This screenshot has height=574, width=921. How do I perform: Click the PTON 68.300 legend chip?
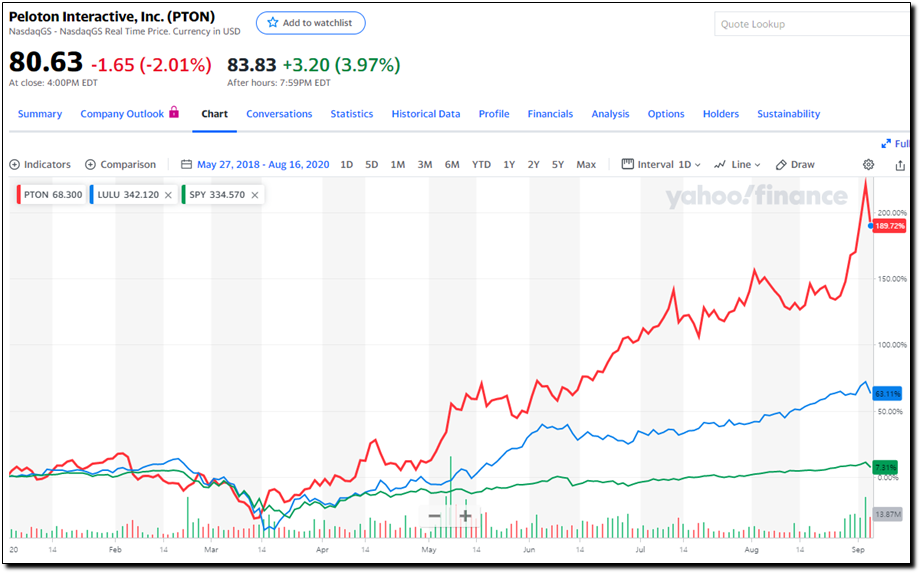(51, 195)
